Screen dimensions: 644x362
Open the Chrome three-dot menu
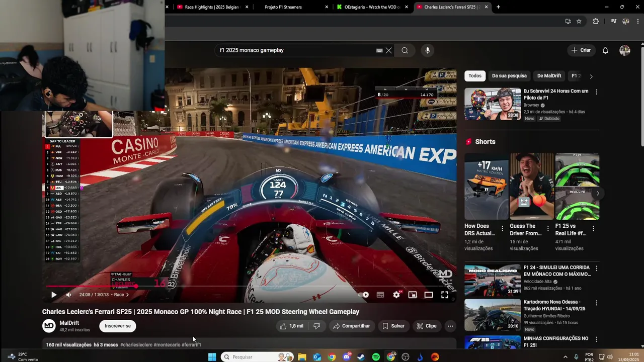point(637,21)
